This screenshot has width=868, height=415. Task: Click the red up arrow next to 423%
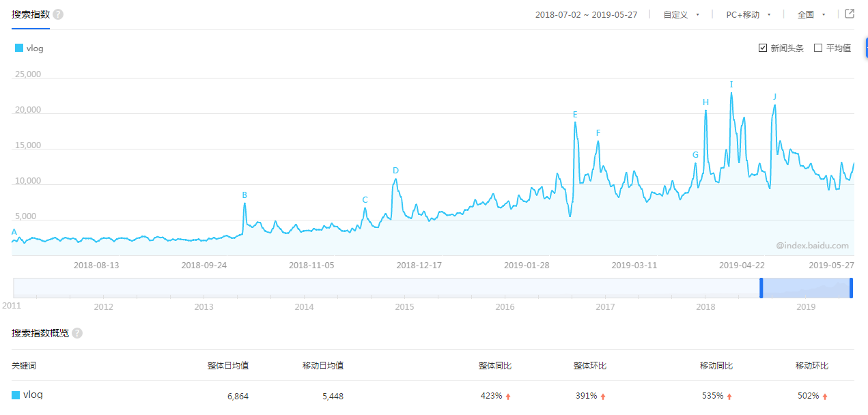508,397
